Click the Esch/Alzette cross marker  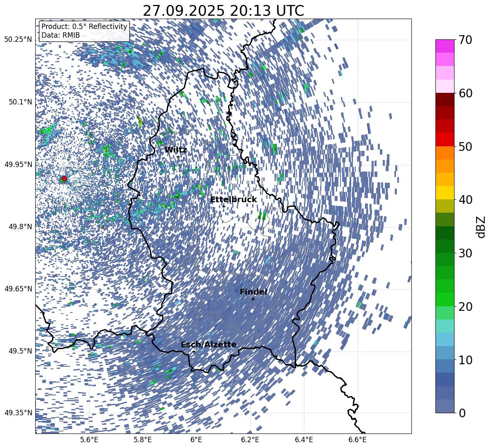(194, 351)
